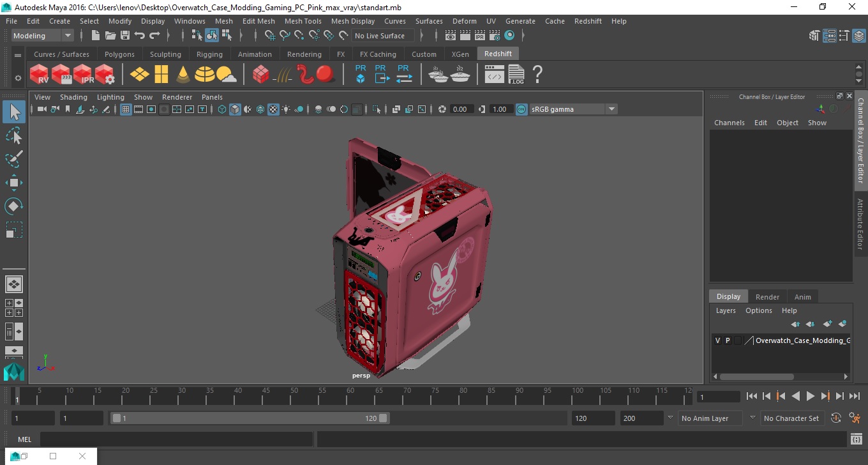
Task: Open animation preferences running man icon
Action: [855, 418]
